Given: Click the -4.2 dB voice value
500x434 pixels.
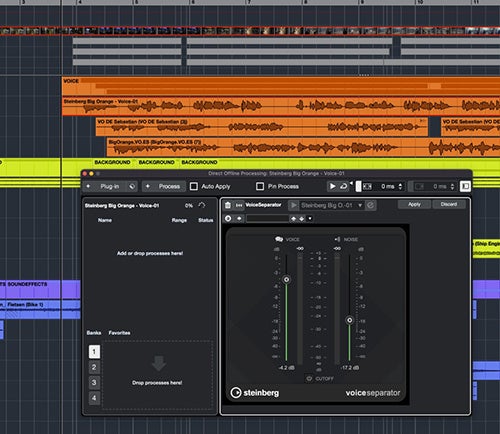Looking at the screenshot, I should 286,368.
